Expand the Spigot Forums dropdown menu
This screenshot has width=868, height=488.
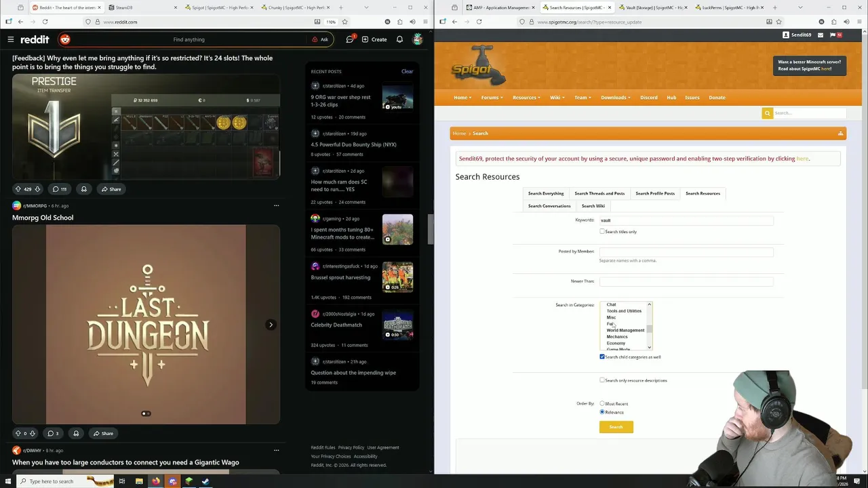click(492, 98)
